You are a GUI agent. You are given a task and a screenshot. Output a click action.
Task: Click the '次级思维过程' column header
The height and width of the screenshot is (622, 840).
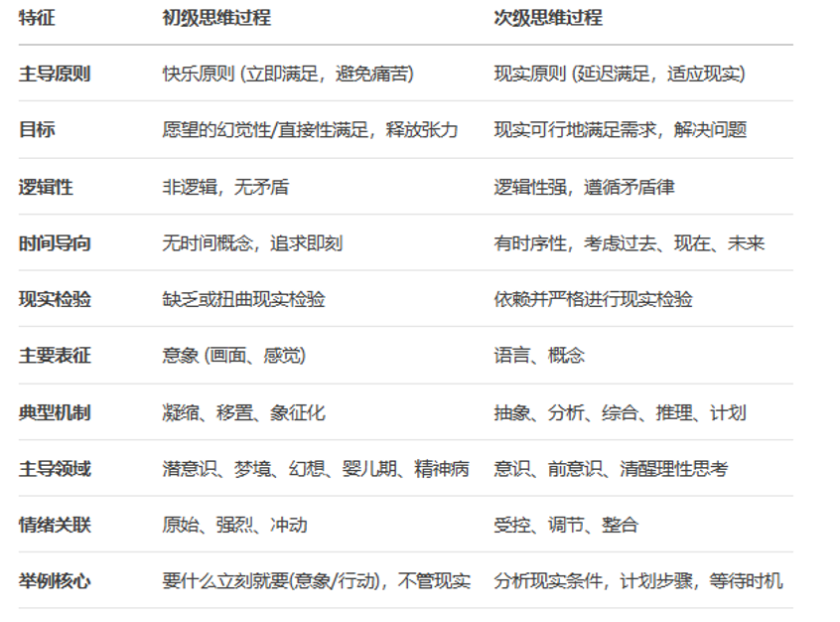tap(548, 18)
